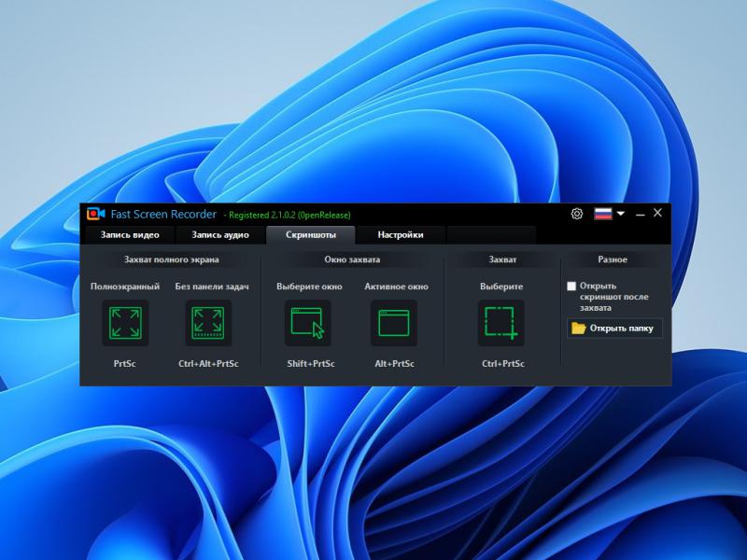Start region capture with the Выберите selection icon
This screenshot has height=560, width=747.
(x=501, y=323)
